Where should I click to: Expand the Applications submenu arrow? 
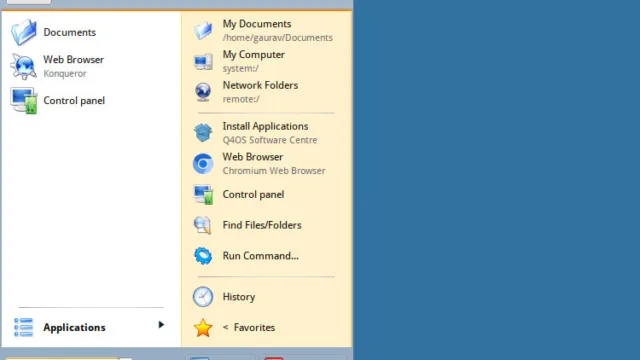tap(161, 325)
